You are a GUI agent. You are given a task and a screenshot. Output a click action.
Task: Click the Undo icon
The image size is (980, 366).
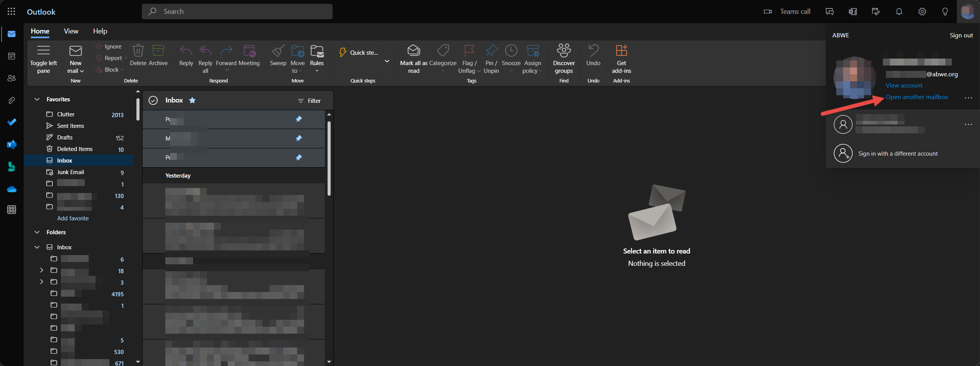(x=593, y=50)
